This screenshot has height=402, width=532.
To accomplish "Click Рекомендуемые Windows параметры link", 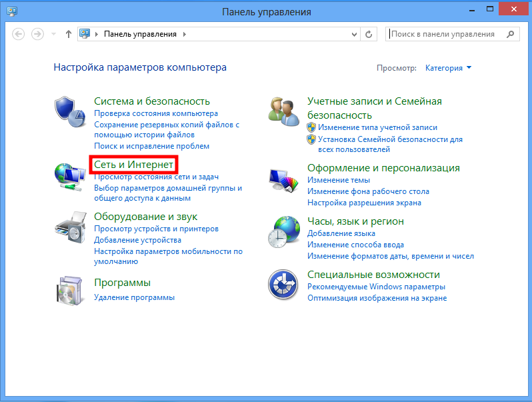I will [x=376, y=287].
